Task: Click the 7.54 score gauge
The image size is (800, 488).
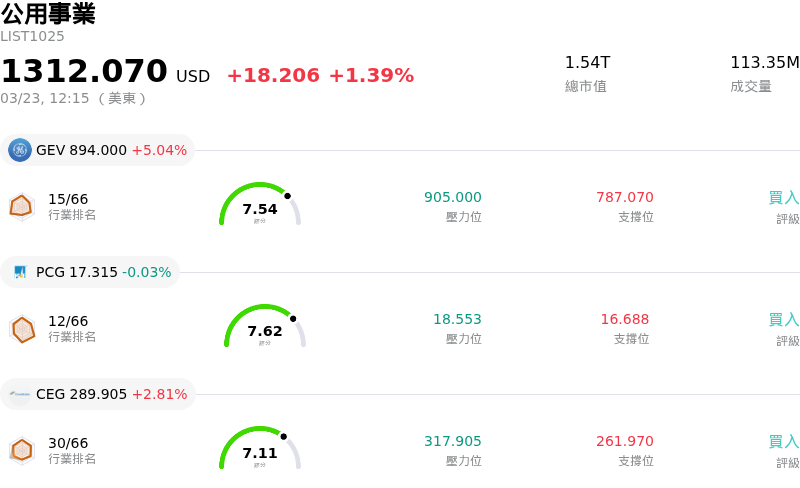Action: point(260,207)
